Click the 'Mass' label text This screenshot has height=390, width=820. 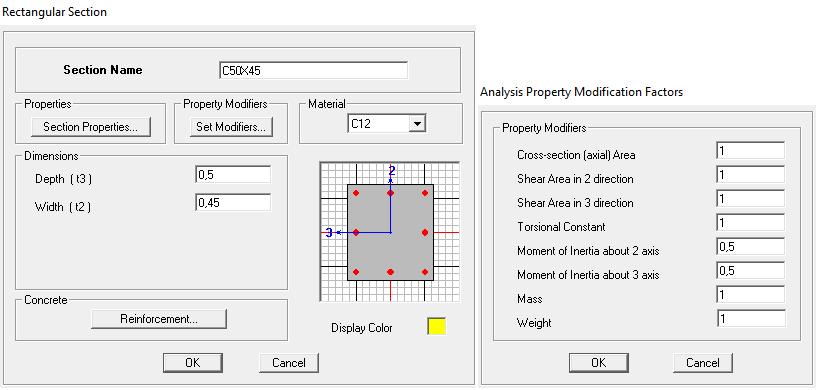coord(530,299)
